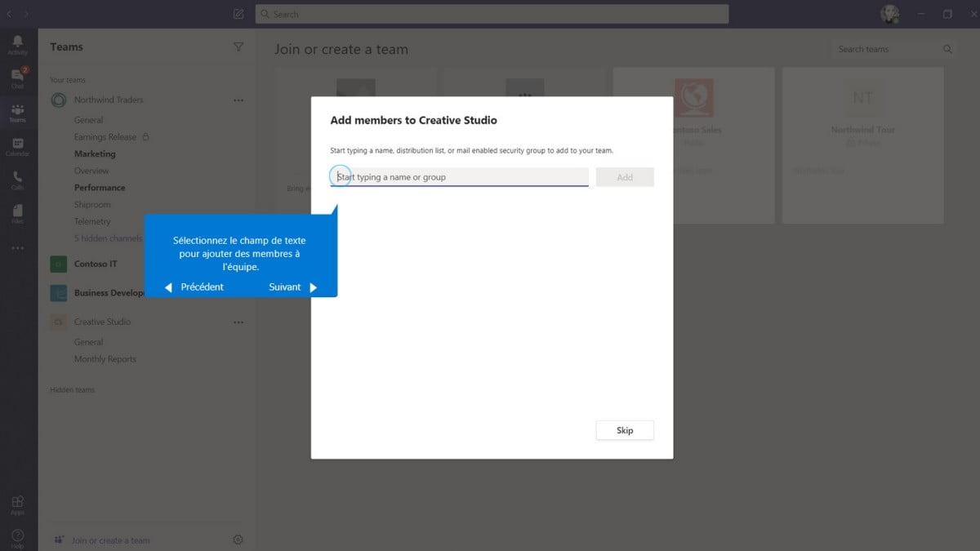This screenshot has width=980, height=551.
Task: Select the Teams icon in the left rail
Action: tap(18, 113)
